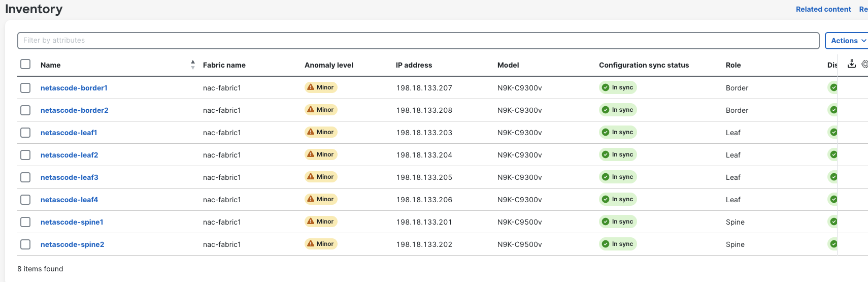Click In sync check icon for netascode-spine1
Screen dimensions: 868x282
point(606,222)
